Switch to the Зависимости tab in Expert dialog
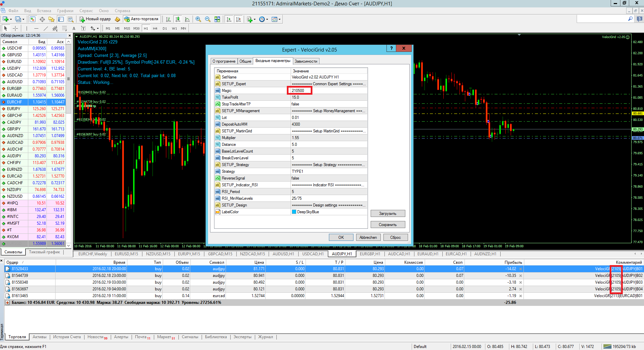 [306, 61]
